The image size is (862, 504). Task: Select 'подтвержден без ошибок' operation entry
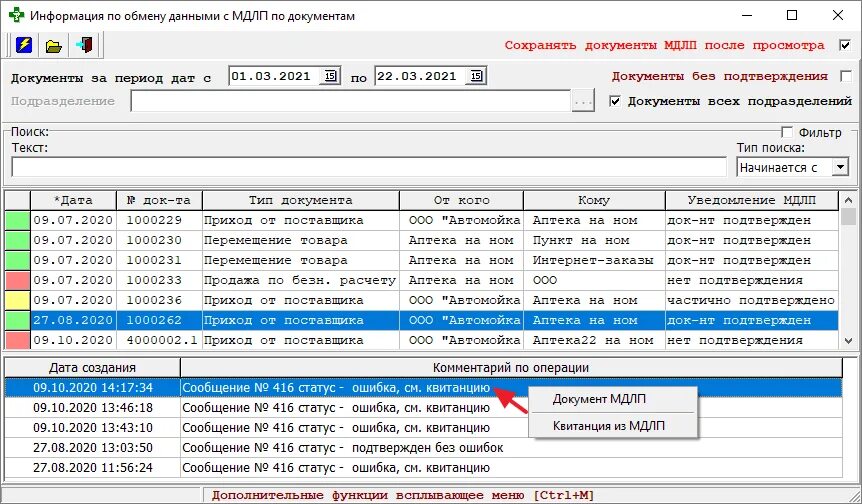coord(423,448)
